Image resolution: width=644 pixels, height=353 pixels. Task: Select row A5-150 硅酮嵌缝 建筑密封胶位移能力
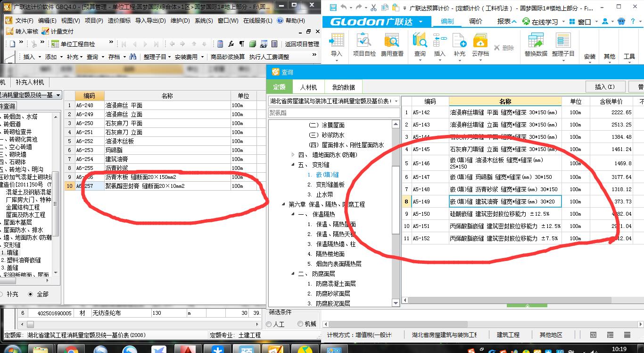[x=523, y=214]
